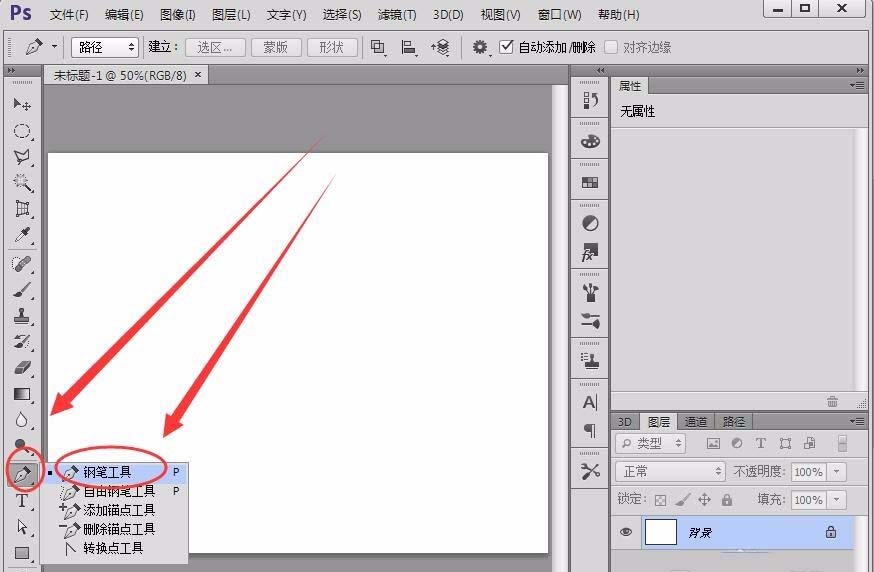Select the Path Selection tool

point(22,527)
